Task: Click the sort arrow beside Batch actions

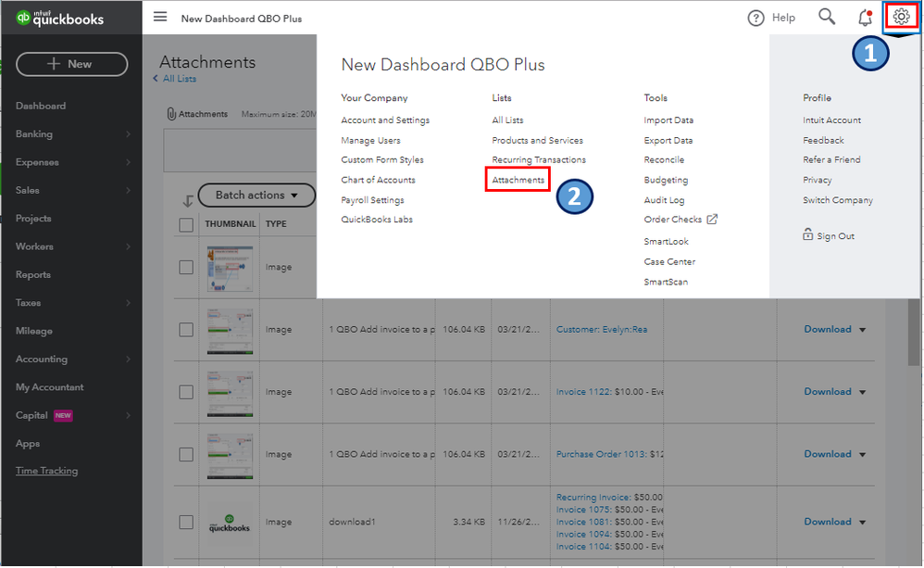Action: 187,201
